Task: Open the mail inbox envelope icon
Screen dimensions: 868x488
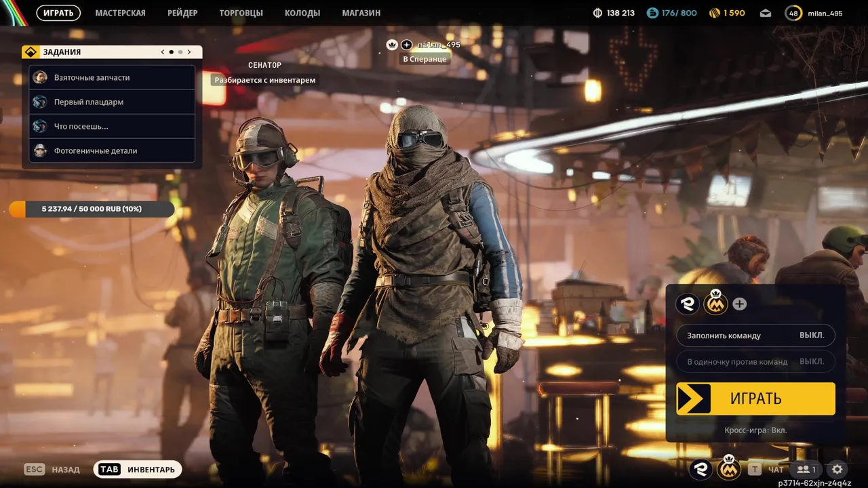Action: click(x=766, y=13)
